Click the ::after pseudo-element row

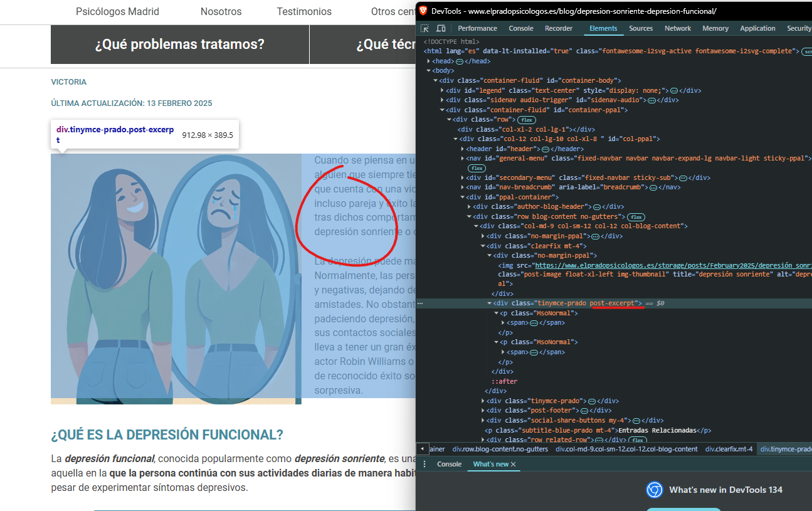point(504,381)
